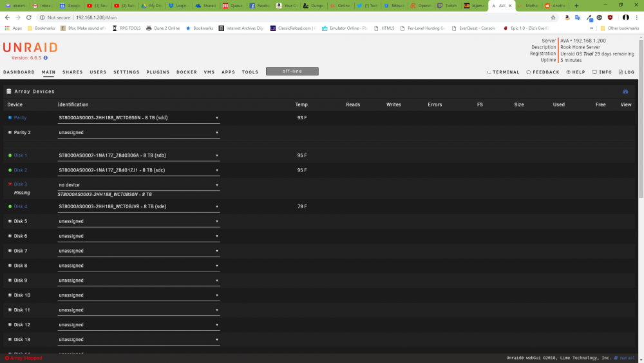Open the Disk 3 no device dropdown
The width and height of the screenshot is (644, 363).
[139, 185]
